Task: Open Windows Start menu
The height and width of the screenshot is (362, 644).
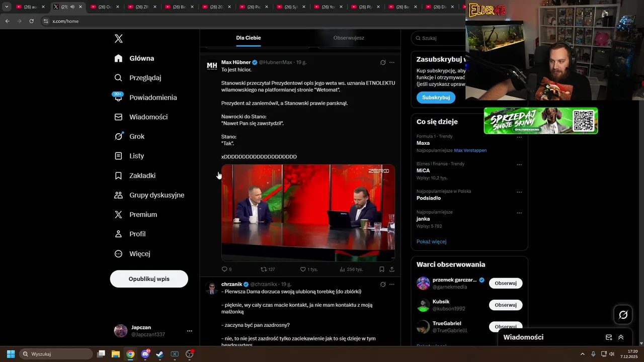Action: tap(11, 354)
